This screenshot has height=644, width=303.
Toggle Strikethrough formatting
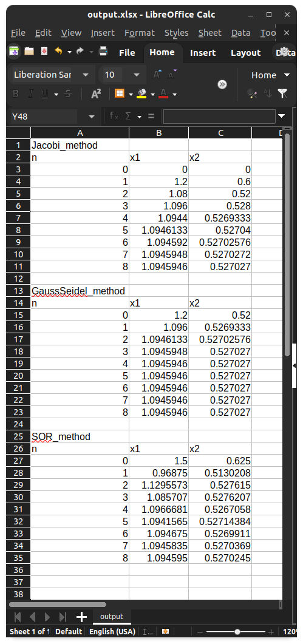(x=68, y=94)
